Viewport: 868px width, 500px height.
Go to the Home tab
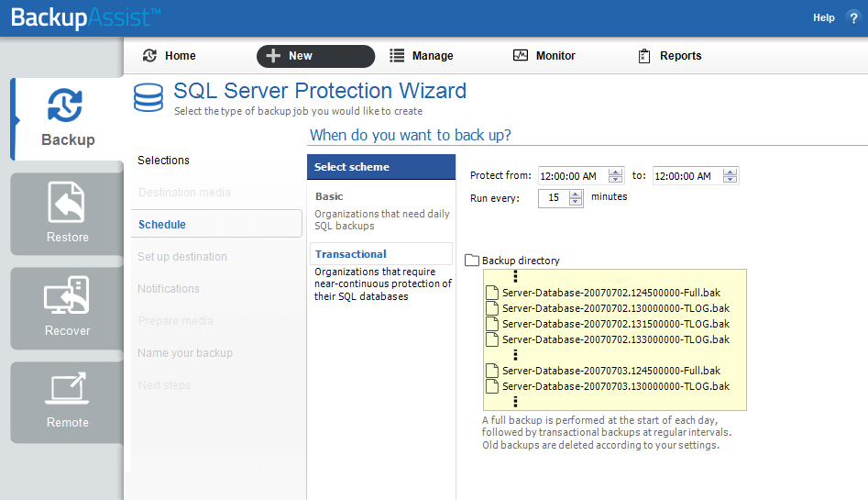click(x=170, y=55)
